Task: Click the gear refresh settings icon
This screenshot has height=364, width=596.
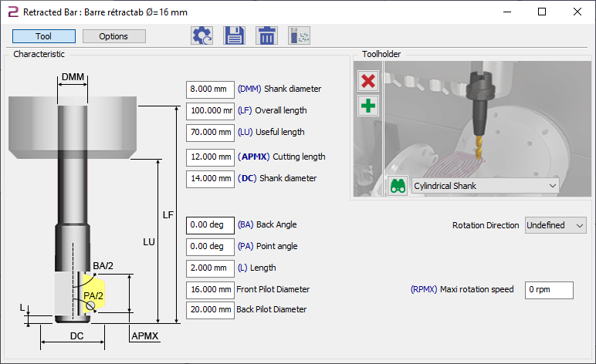Action: pyautogui.click(x=202, y=36)
